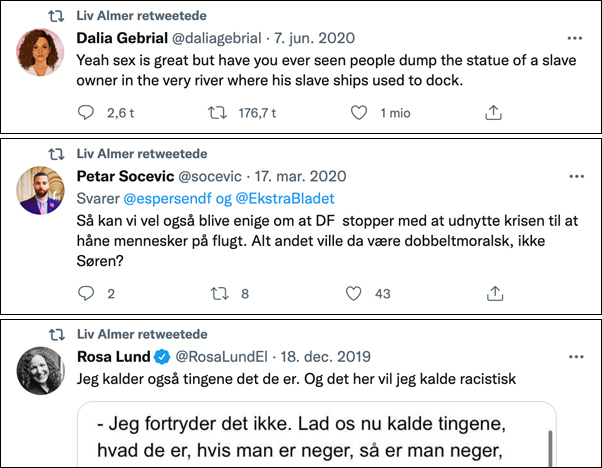This screenshot has height=468, width=602.
Task: Retweet Petar Socevic's tweet
Action: tap(220, 294)
